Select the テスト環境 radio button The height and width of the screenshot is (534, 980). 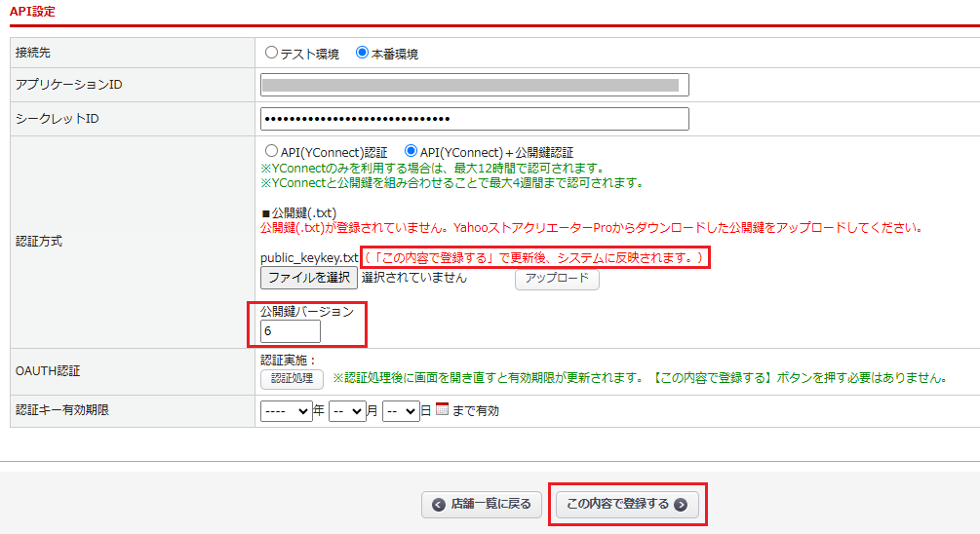pos(271,53)
